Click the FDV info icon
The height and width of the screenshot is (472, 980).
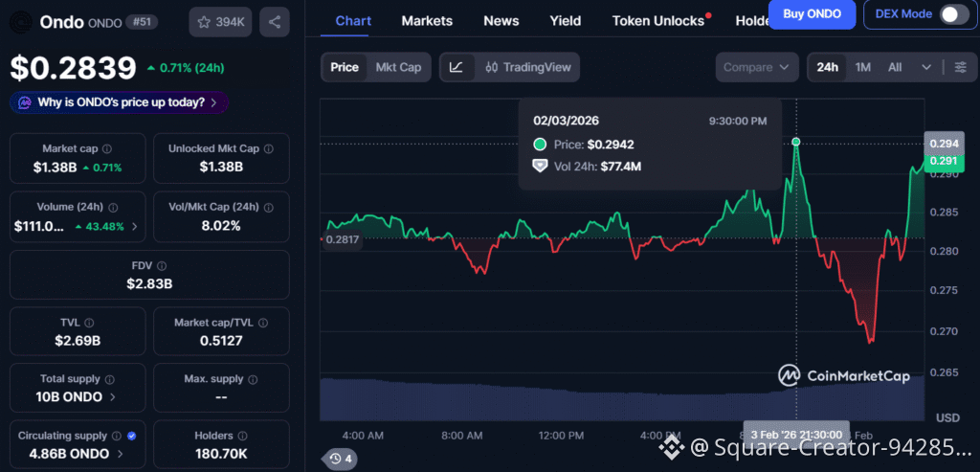point(161,265)
